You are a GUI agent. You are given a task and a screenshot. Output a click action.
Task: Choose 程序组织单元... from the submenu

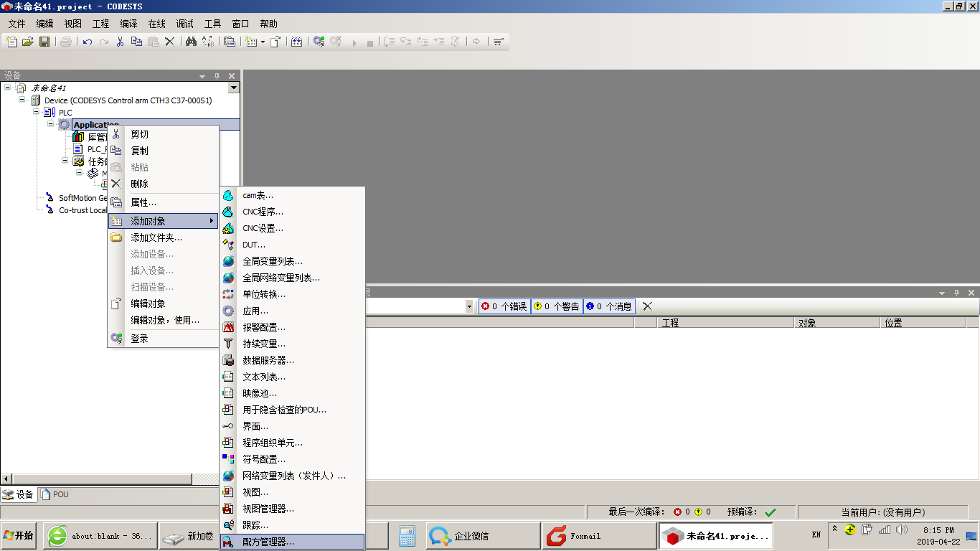coord(293,443)
